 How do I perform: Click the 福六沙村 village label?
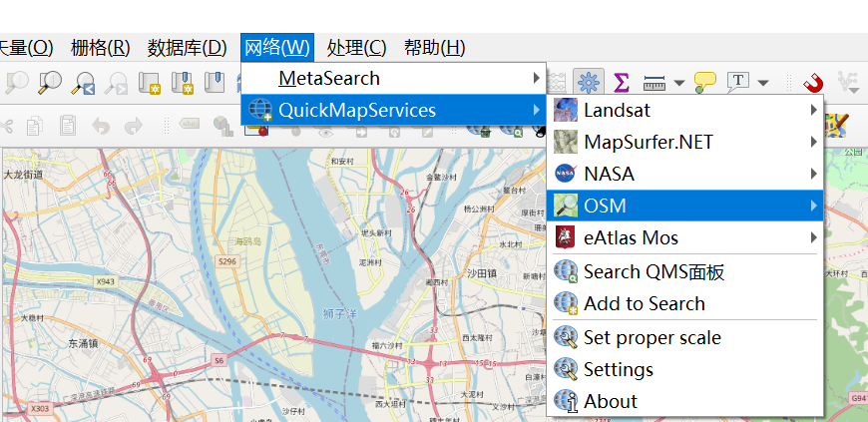coord(386,345)
